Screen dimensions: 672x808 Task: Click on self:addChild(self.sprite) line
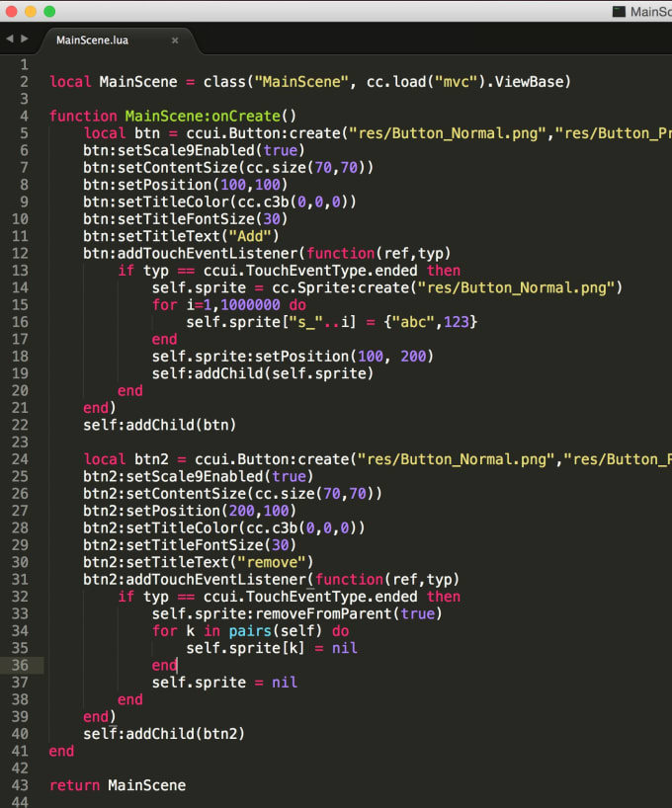coord(263,373)
